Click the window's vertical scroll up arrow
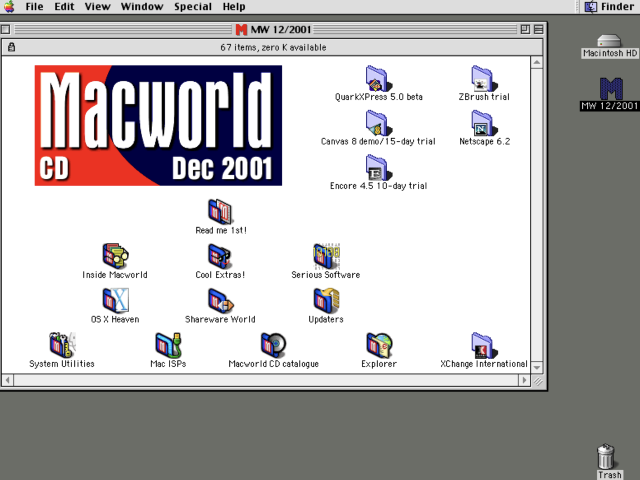 pos(537,62)
